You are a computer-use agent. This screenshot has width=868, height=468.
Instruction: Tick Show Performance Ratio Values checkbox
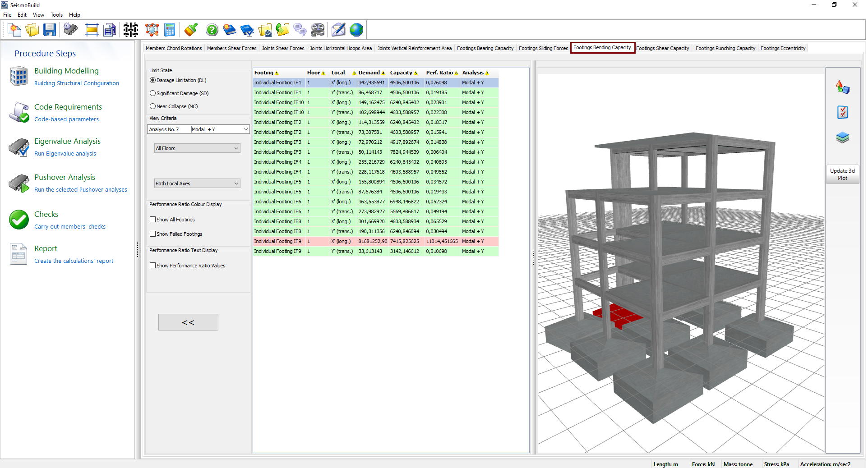click(153, 266)
